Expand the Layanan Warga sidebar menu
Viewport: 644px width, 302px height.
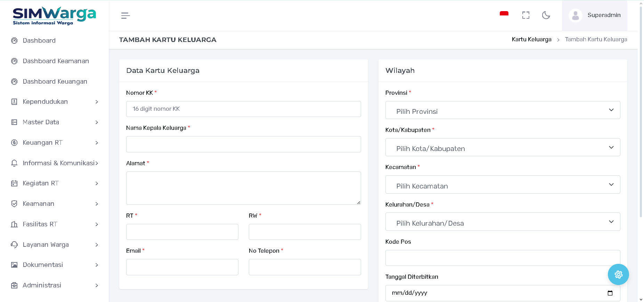pos(55,245)
